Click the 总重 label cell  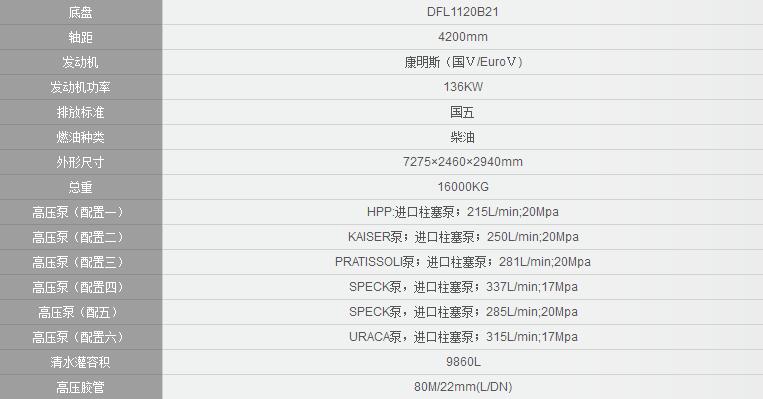pyautogui.click(x=81, y=187)
